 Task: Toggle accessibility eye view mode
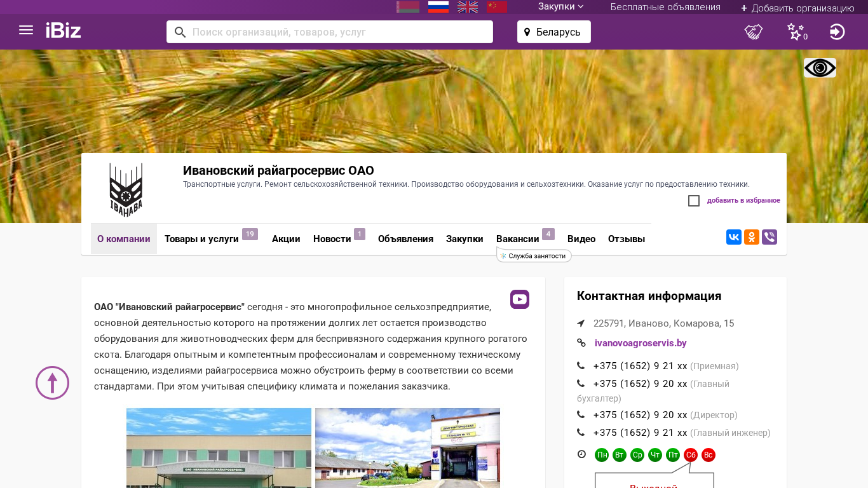[x=820, y=68]
